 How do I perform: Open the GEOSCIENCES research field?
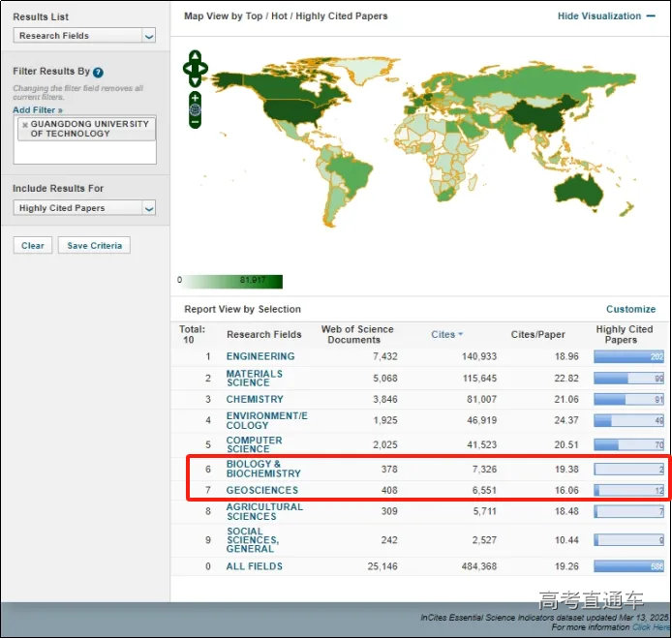click(x=262, y=490)
